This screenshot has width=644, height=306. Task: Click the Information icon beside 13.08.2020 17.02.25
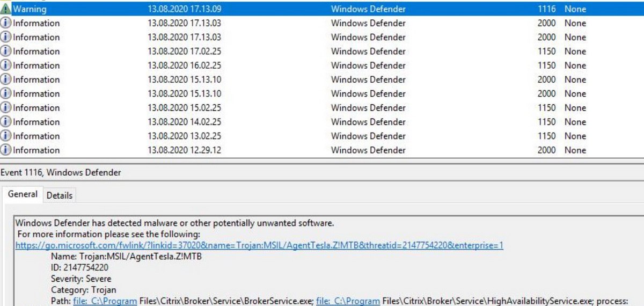6,52
